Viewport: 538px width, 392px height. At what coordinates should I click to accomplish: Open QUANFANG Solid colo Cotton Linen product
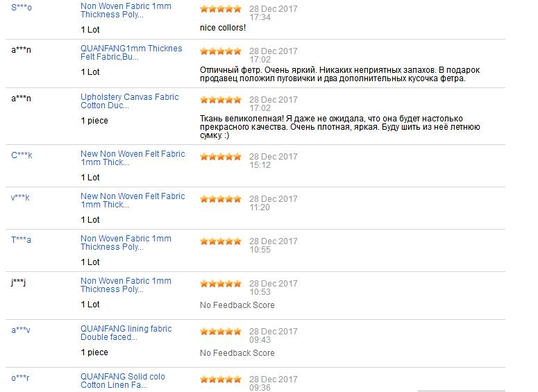[x=122, y=381]
